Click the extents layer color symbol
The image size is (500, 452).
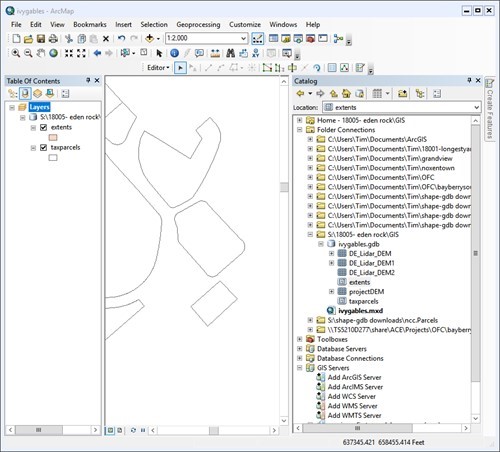coord(53,137)
